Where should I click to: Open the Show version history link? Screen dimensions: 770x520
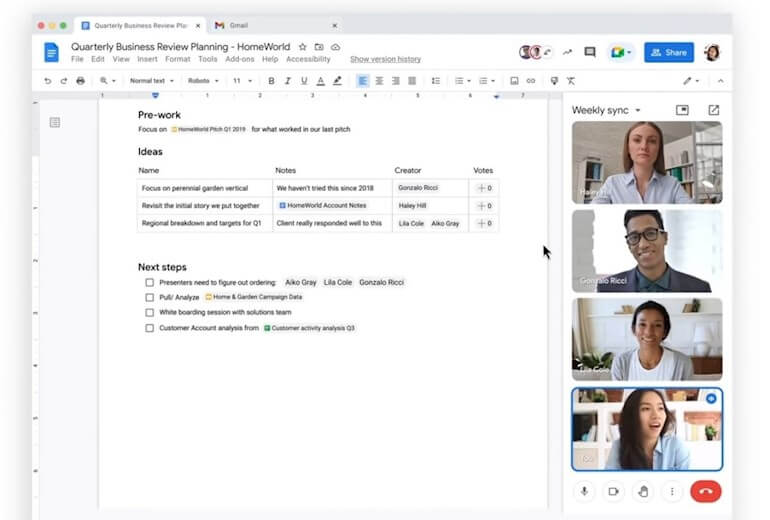(x=385, y=60)
